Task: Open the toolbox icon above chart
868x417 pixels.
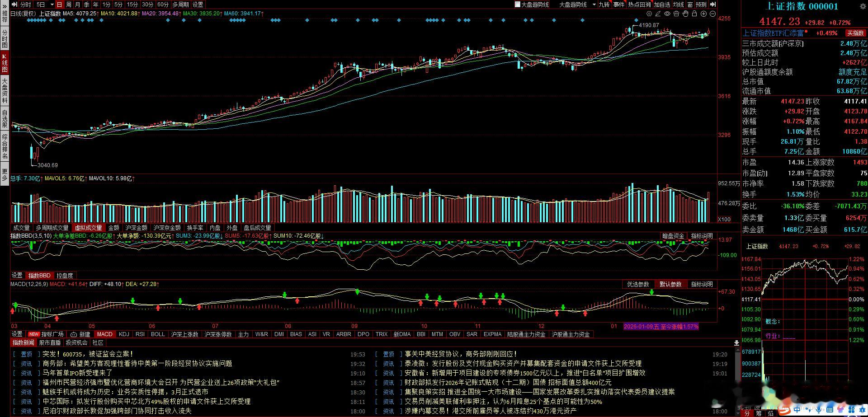Action: pyautogui.click(x=676, y=14)
